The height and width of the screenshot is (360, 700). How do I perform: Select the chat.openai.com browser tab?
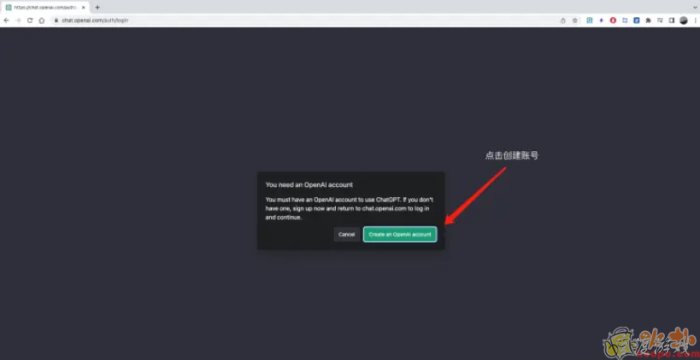(46, 7)
